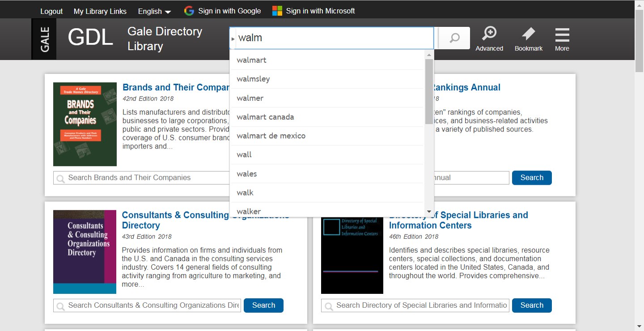This screenshot has width=644, height=331.
Task: Click suggestion list scroll up arrow
Action: click(x=429, y=55)
